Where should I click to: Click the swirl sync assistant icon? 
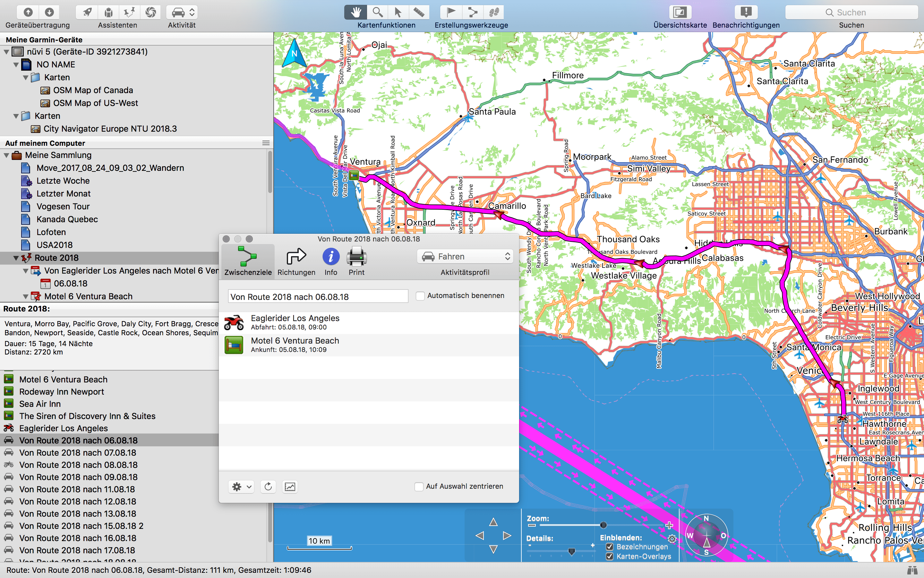click(150, 12)
